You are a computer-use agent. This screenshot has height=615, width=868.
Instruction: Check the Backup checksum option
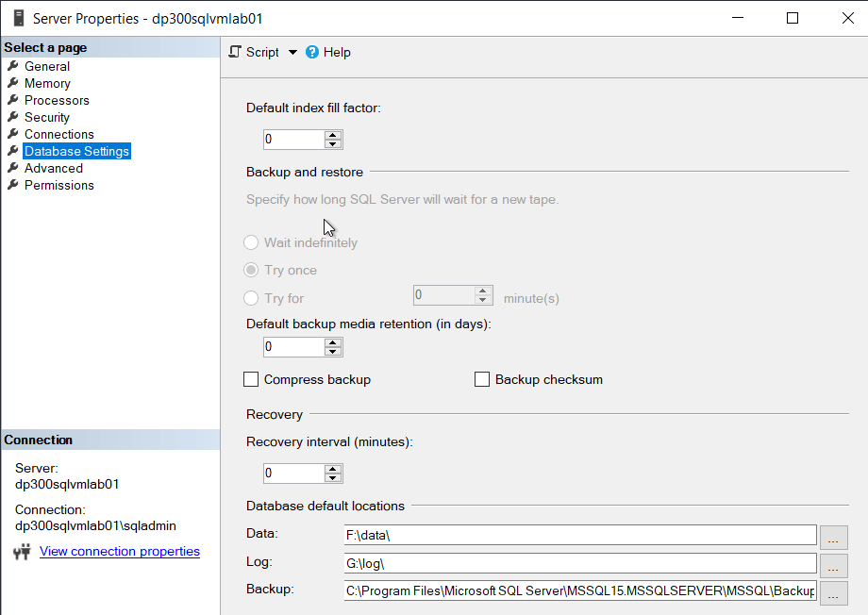(482, 379)
